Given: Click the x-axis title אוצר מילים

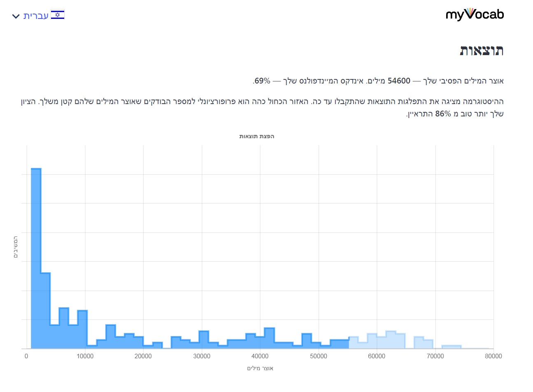Looking at the screenshot, I should 260,368.
